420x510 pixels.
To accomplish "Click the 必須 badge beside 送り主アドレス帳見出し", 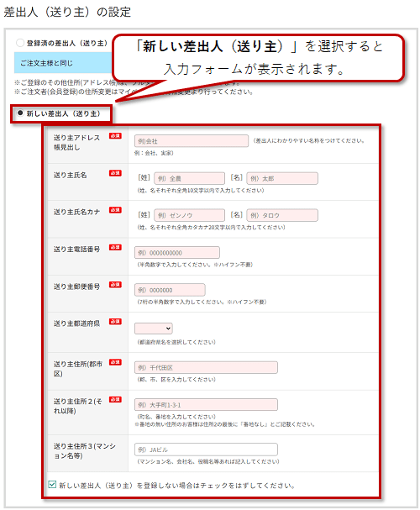I will tap(115, 135).
